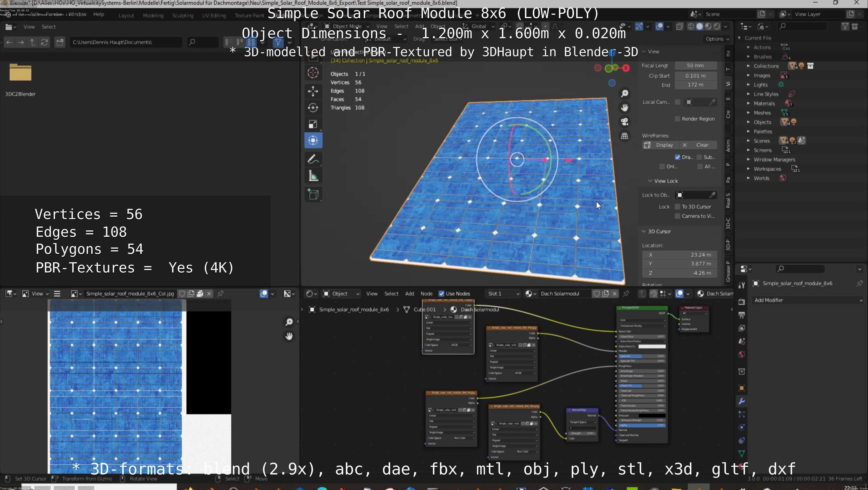Screen dimensions: 868x490
Task: Activate the Transform tool
Action: (x=313, y=141)
